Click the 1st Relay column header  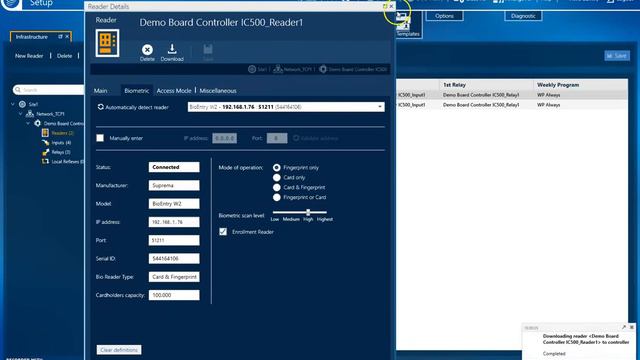(x=487, y=85)
